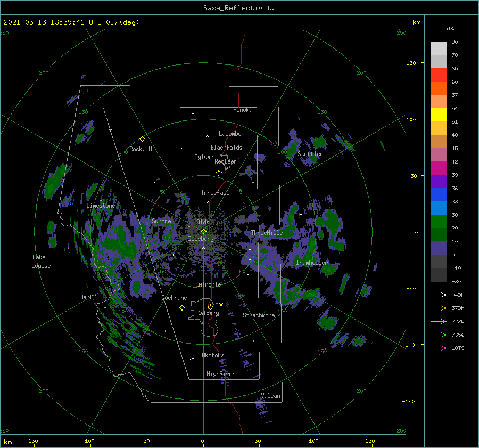Click the Okotoks city label

click(213, 355)
